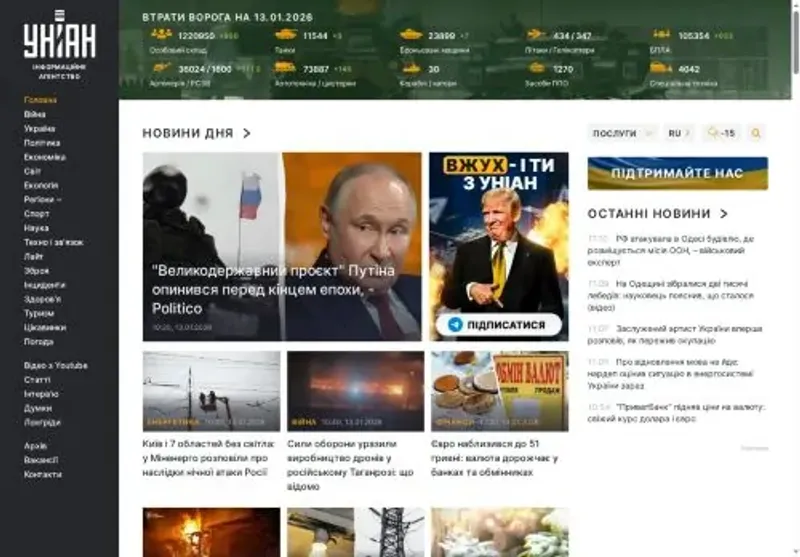Click the armoured vehicles losses icon
The width and height of the screenshot is (800, 557).
(x=411, y=35)
